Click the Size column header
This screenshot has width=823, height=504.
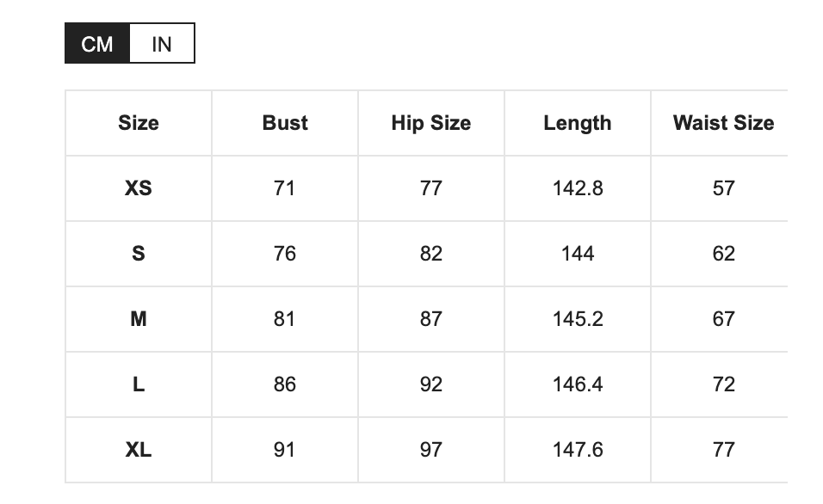pyautogui.click(x=139, y=123)
